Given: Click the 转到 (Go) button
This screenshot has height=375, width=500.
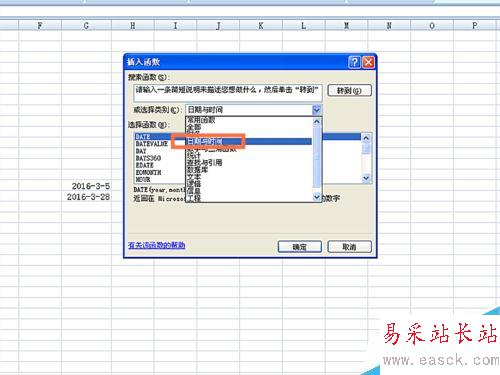Looking at the screenshot, I should pyautogui.click(x=349, y=90).
